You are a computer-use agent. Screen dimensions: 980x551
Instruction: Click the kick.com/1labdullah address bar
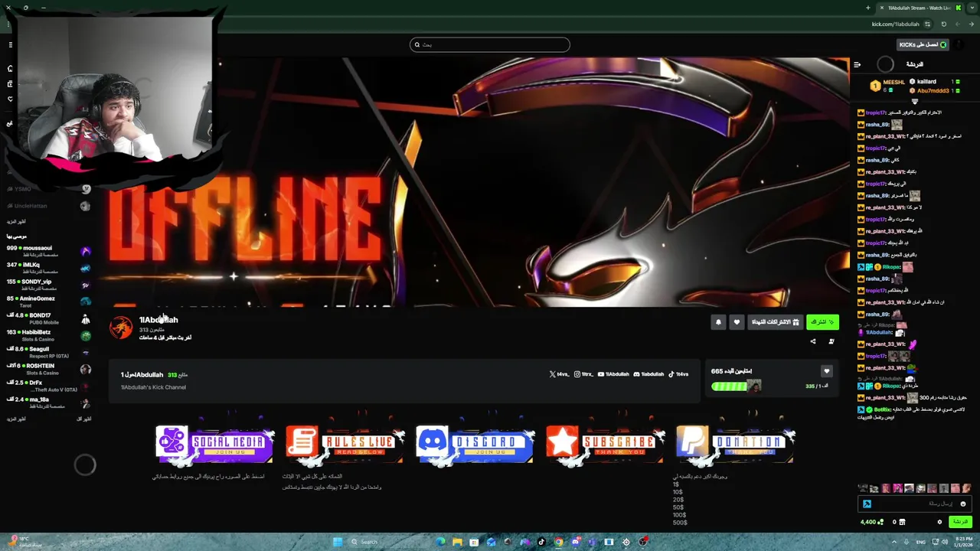click(896, 24)
